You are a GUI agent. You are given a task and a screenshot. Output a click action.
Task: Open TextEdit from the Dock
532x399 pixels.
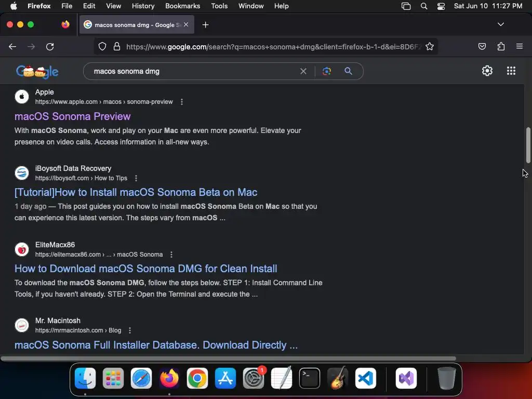coord(282,378)
